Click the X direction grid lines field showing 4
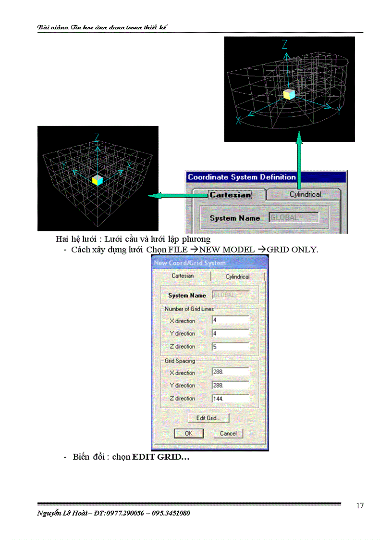This screenshot has width=392, height=540. [231, 321]
